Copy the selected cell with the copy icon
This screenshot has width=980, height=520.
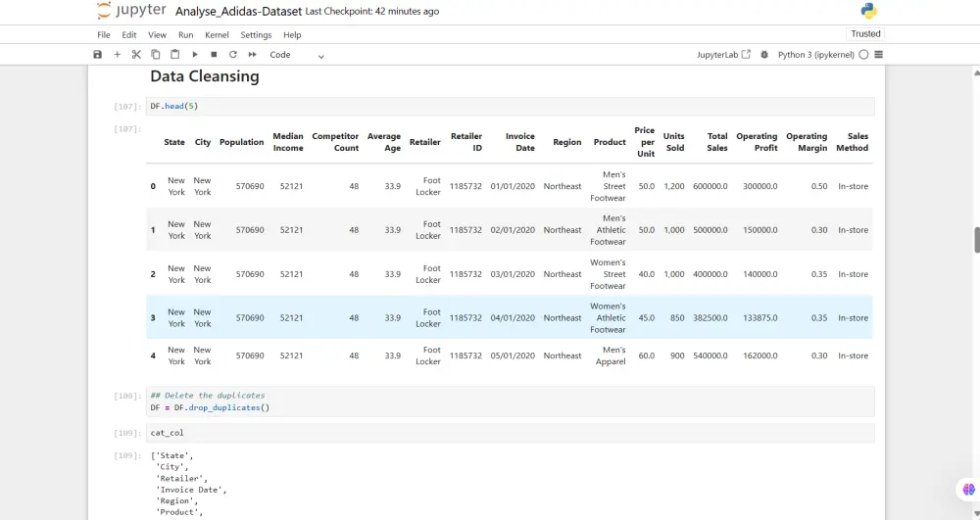156,54
